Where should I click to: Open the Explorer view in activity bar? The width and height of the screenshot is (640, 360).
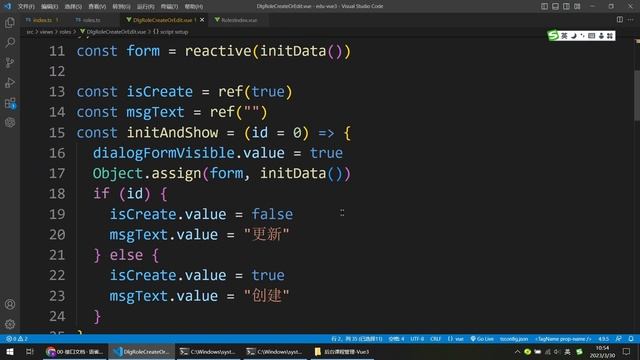(10, 22)
